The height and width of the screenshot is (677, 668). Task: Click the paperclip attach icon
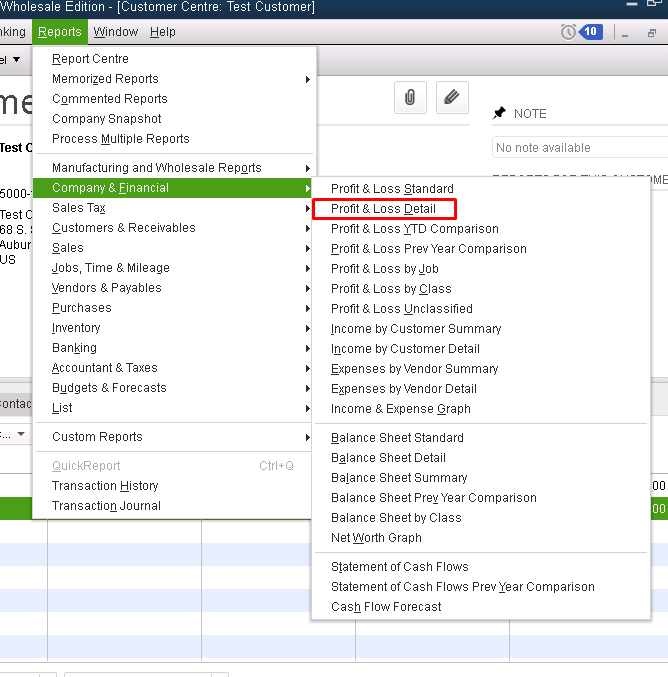[410, 97]
